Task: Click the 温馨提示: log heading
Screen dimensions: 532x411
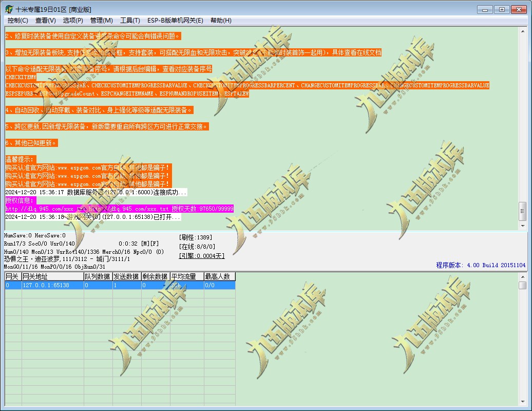Action: pyautogui.click(x=21, y=159)
